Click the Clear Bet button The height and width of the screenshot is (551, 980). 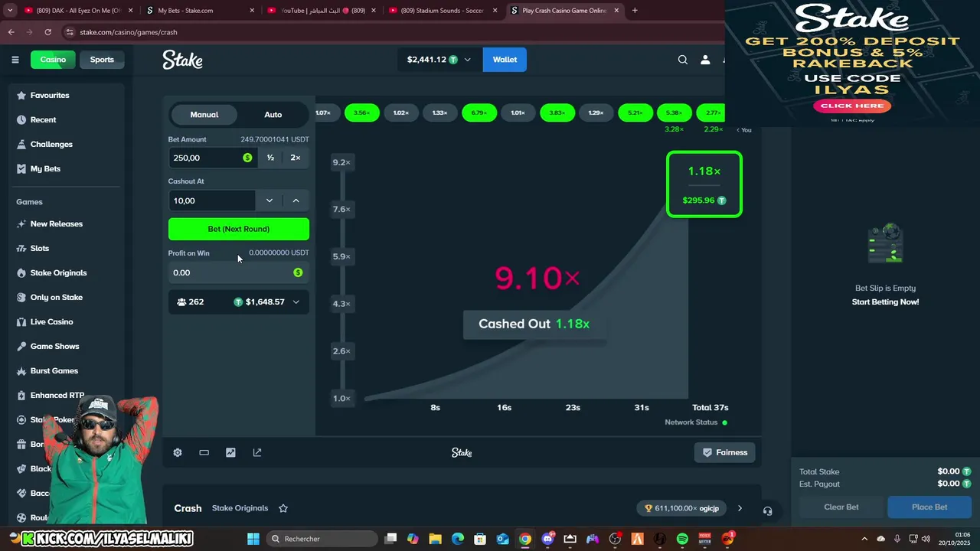pyautogui.click(x=841, y=507)
